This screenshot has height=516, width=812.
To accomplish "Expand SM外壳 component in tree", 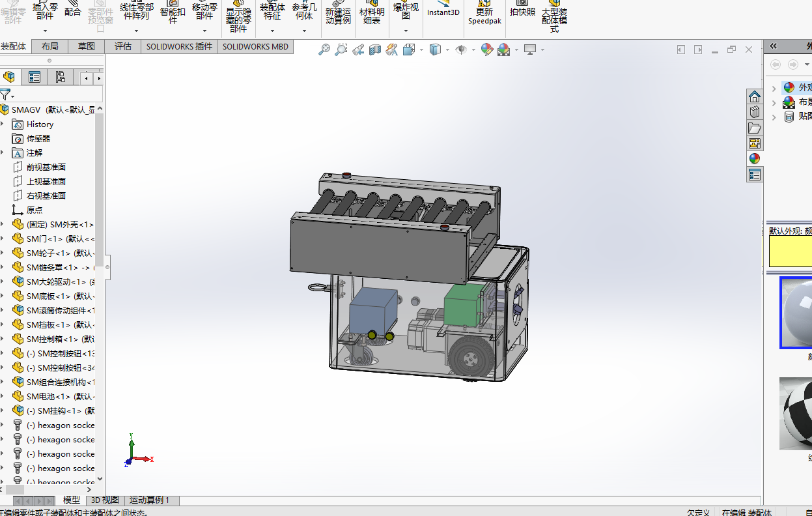I will [x=3, y=224].
